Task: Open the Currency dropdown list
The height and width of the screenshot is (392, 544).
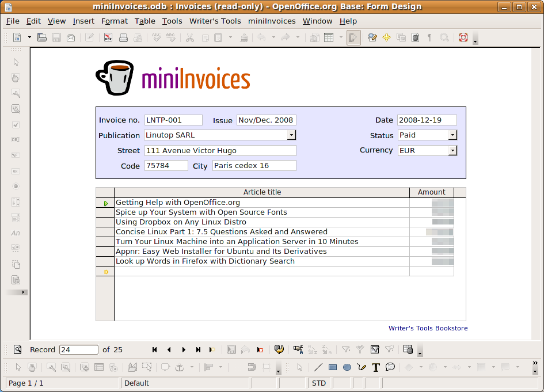Action: tap(452, 150)
